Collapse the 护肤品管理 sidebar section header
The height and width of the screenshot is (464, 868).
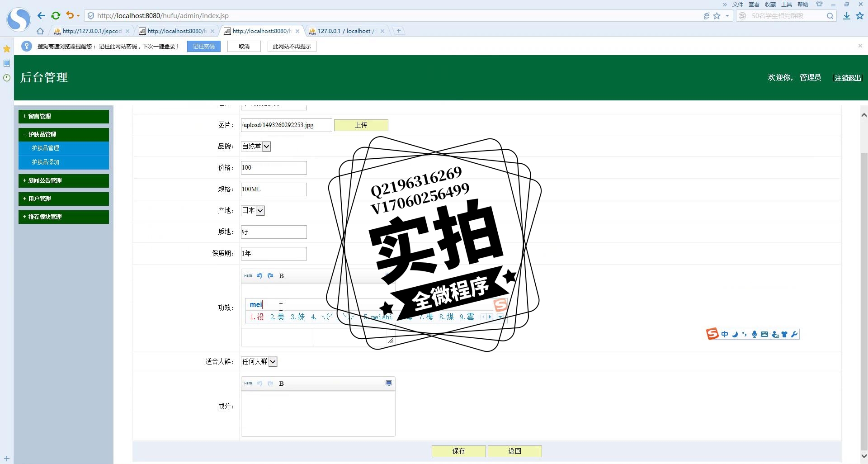64,134
